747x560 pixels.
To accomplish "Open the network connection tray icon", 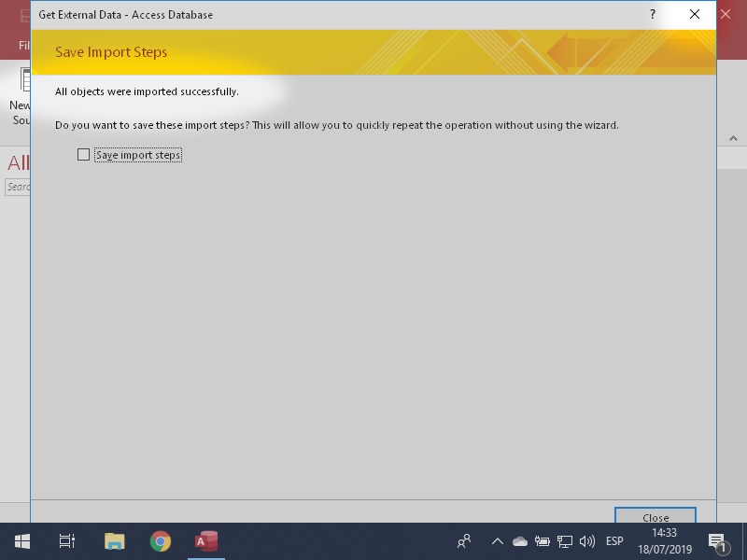I will tap(565, 541).
